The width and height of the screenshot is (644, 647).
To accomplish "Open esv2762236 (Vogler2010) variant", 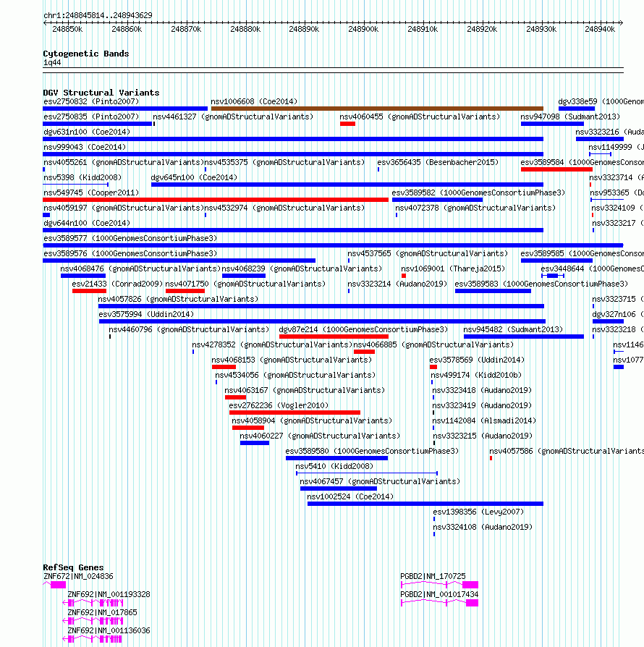I will tap(279, 405).
